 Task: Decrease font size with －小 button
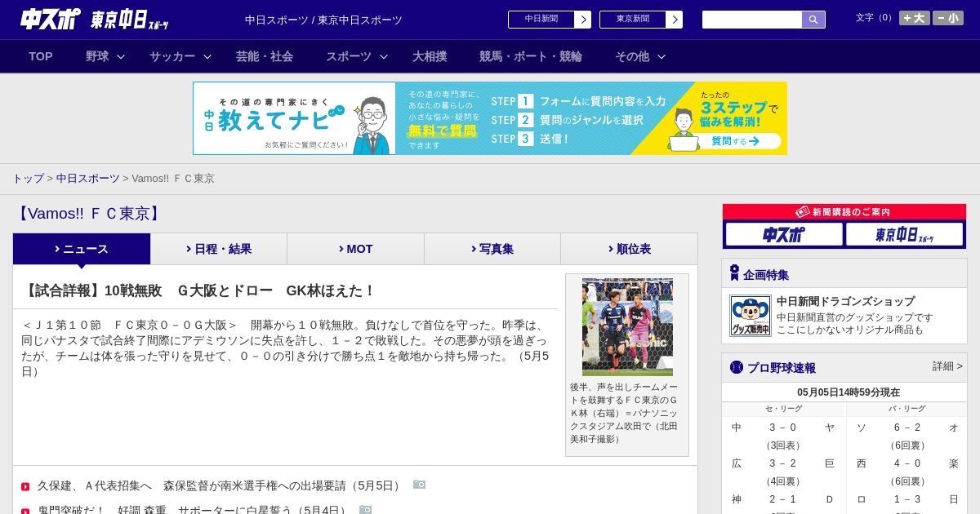(948, 18)
